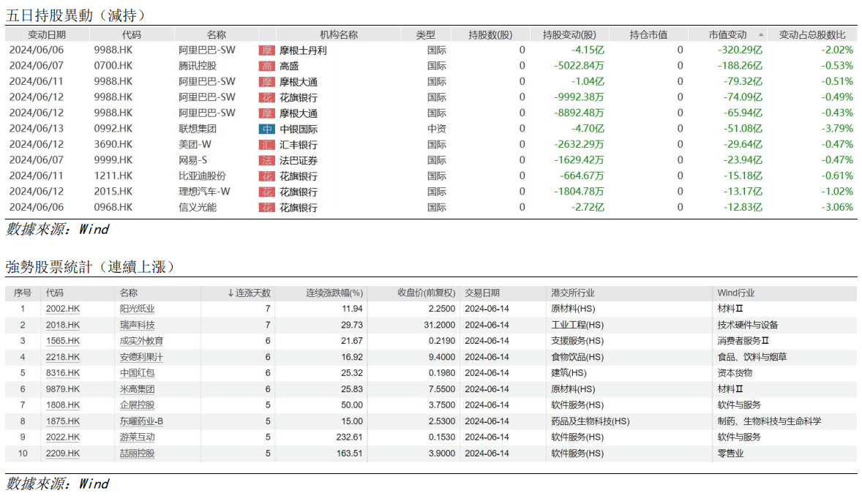Select the 232.61 consecutive gain cell
Viewport: 862px width, 504px height.
pyautogui.click(x=350, y=437)
